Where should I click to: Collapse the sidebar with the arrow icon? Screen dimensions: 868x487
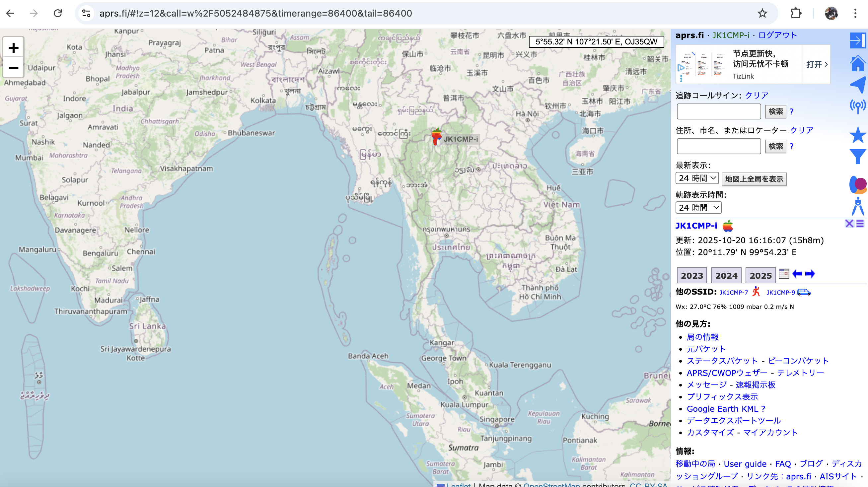click(857, 41)
